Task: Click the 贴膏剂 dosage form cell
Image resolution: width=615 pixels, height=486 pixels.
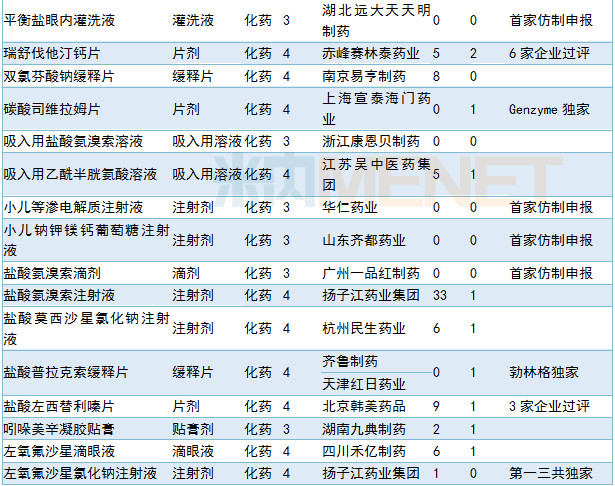Action: (x=193, y=428)
